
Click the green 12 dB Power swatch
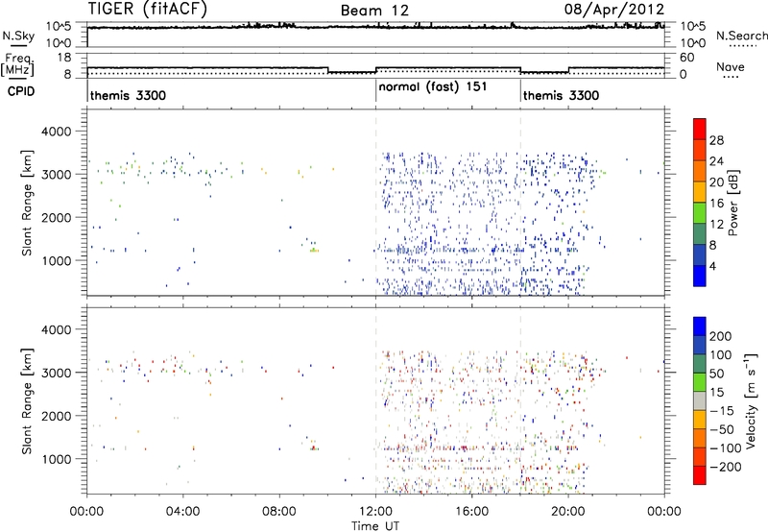(x=700, y=213)
